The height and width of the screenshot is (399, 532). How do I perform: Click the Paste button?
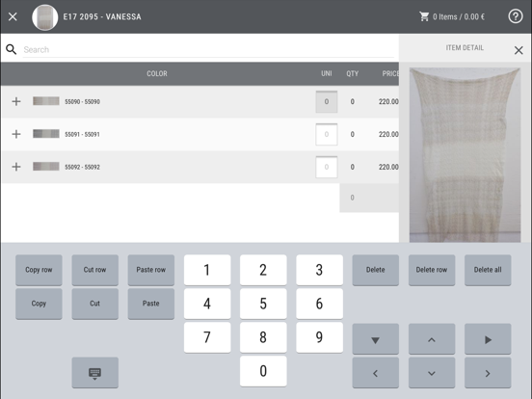click(x=151, y=304)
